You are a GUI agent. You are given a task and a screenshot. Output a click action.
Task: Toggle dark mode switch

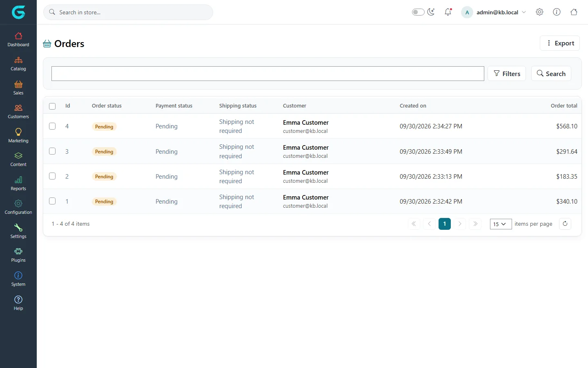pos(418,12)
